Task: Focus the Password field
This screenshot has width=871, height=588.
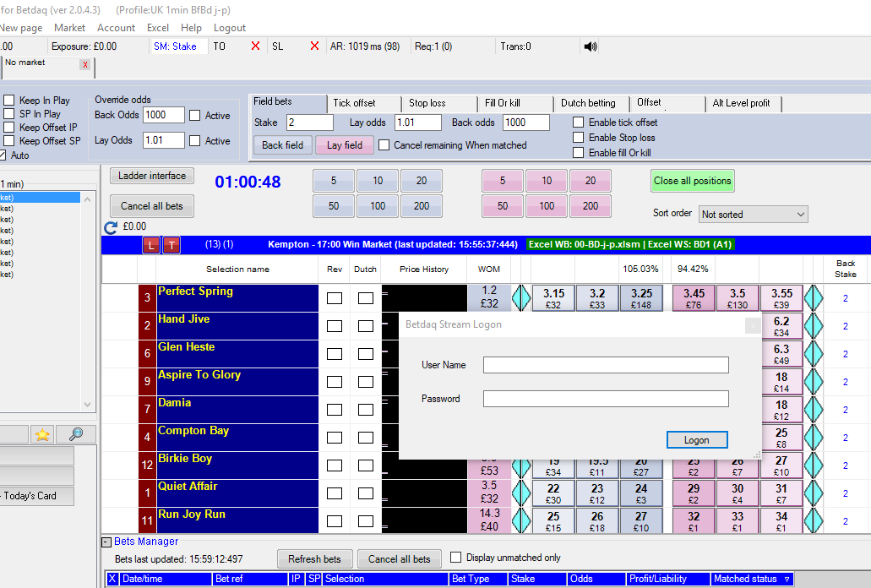Action: tap(606, 399)
